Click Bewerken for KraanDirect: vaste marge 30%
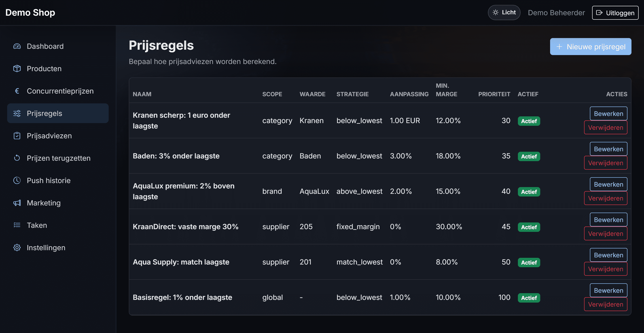The width and height of the screenshot is (644, 333). pyautogui.click(x=608, y=220)
